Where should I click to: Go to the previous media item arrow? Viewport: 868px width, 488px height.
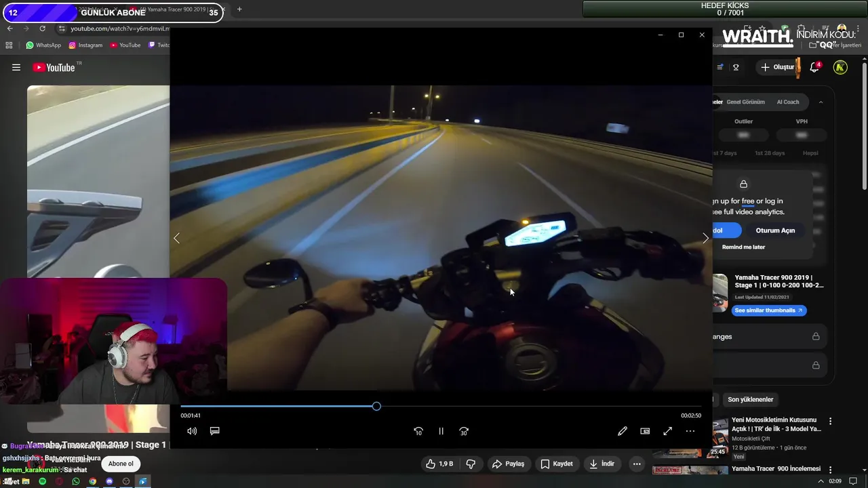(x=176, y=238)
